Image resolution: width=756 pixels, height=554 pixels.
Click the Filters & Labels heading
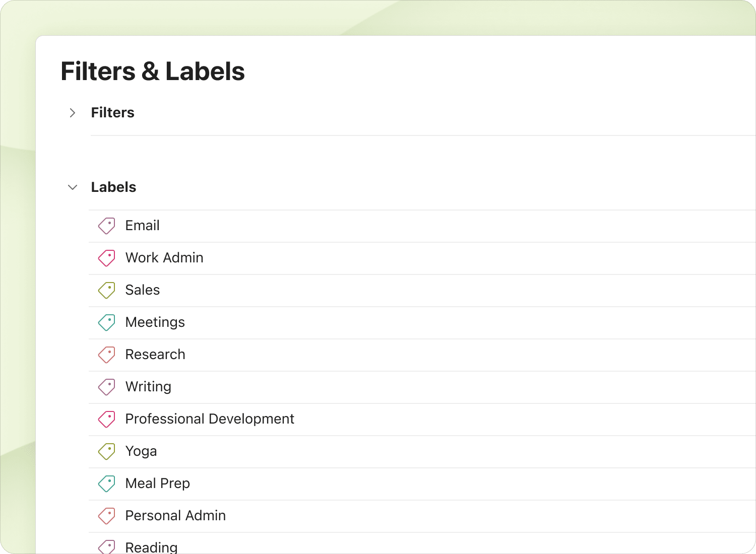(x=153, y=71)
